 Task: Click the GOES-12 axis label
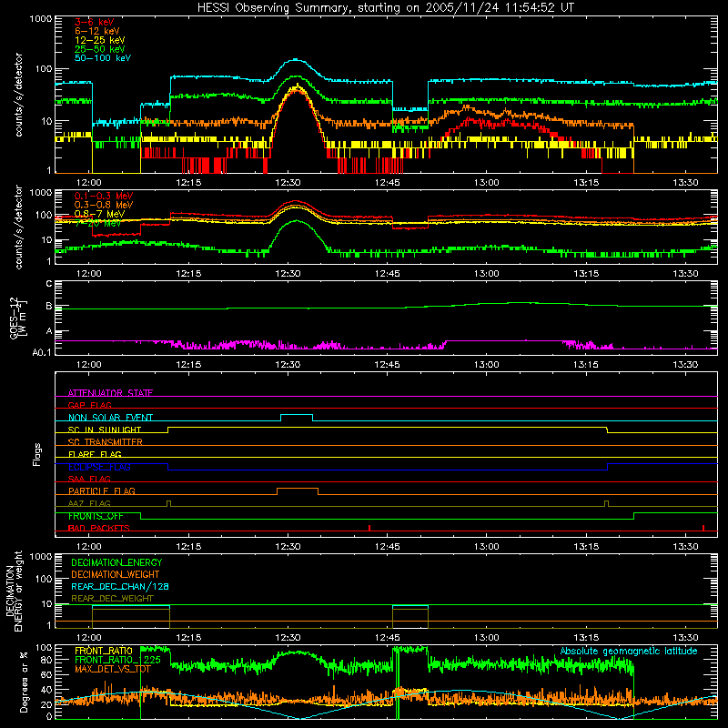pos(17,318)
